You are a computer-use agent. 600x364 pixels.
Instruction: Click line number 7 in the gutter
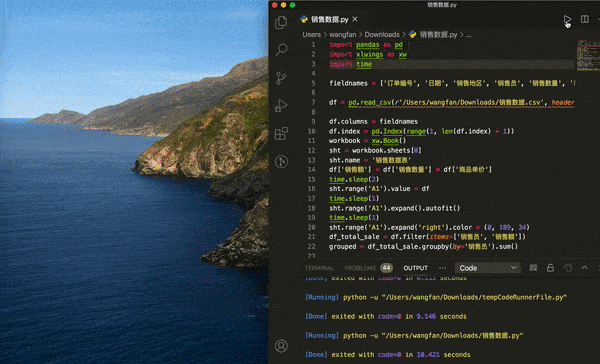pos(313,102)
